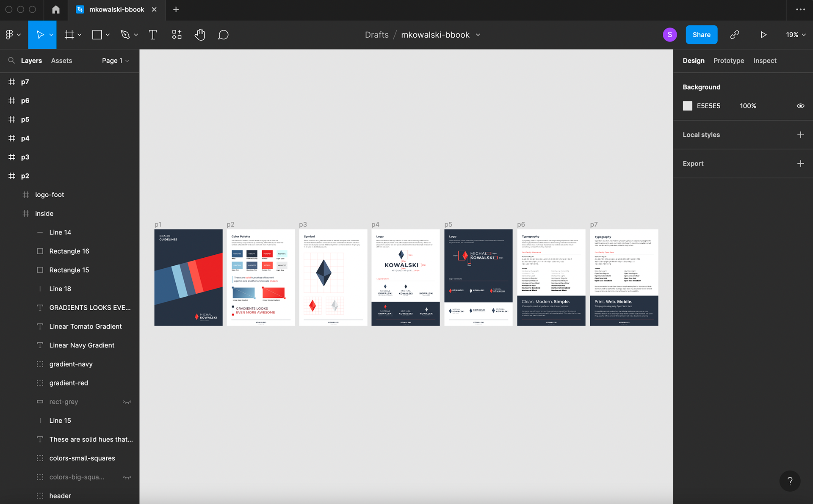Select the p3 Symbol frame thumbnail
Image resolution: width=813 pixels, height=504 pixels.
pos(333,277)
